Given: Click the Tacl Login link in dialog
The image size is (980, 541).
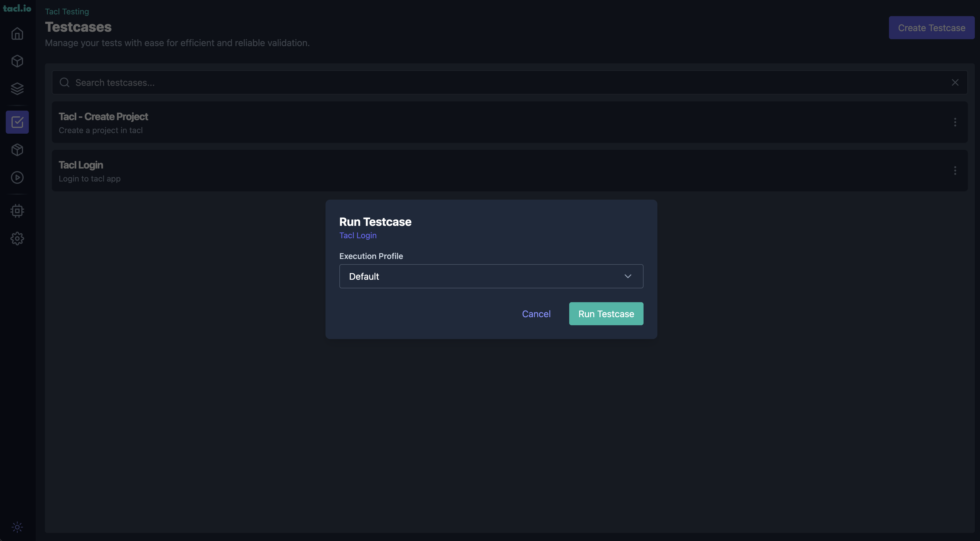Looking at the screenshot, I should pos(357,235).
